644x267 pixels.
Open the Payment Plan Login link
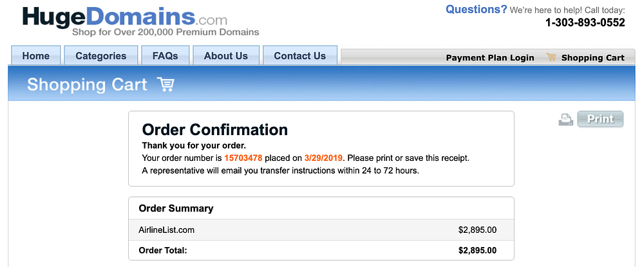point(490,58)
